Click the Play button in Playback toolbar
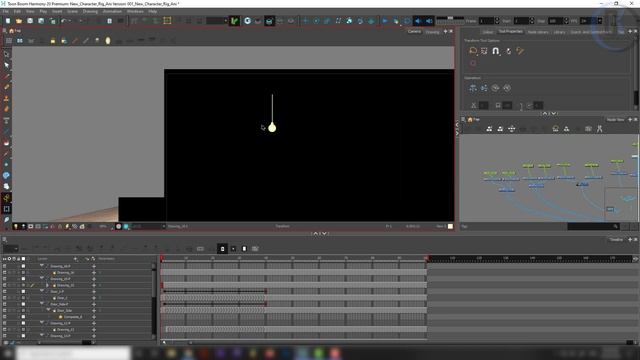Screen dimensions: 640x360 [385, 21]
